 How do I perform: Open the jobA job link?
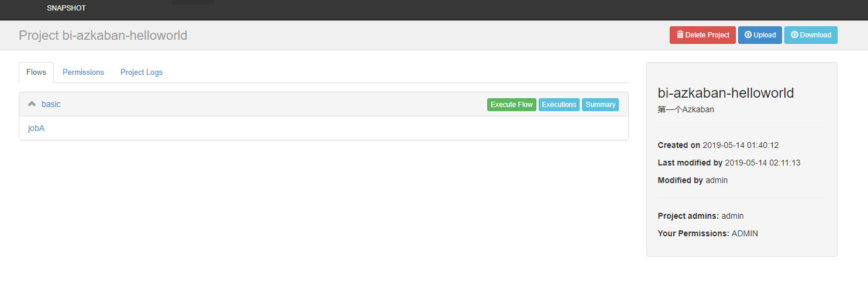pos(36,128)
